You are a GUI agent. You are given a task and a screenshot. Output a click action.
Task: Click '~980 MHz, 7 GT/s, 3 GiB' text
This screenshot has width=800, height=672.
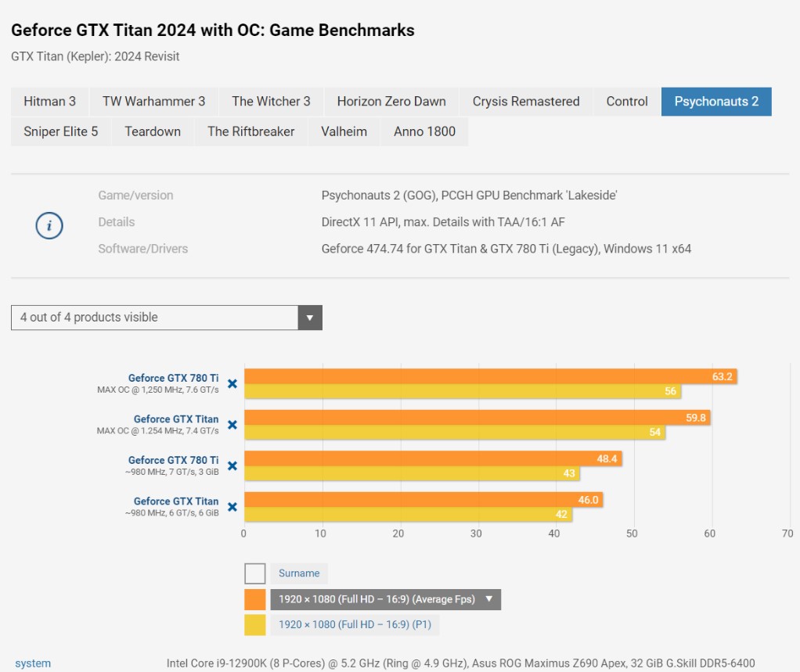(172, 473)
